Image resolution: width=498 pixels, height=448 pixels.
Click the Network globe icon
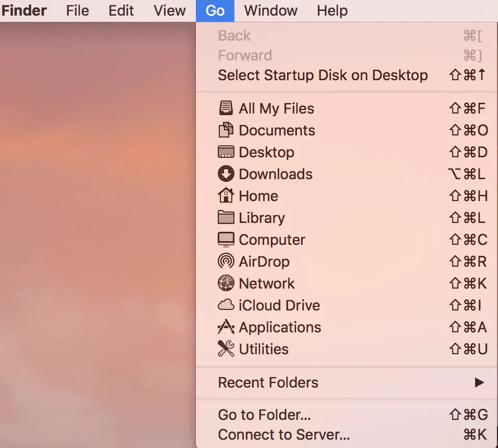point(226,283)
